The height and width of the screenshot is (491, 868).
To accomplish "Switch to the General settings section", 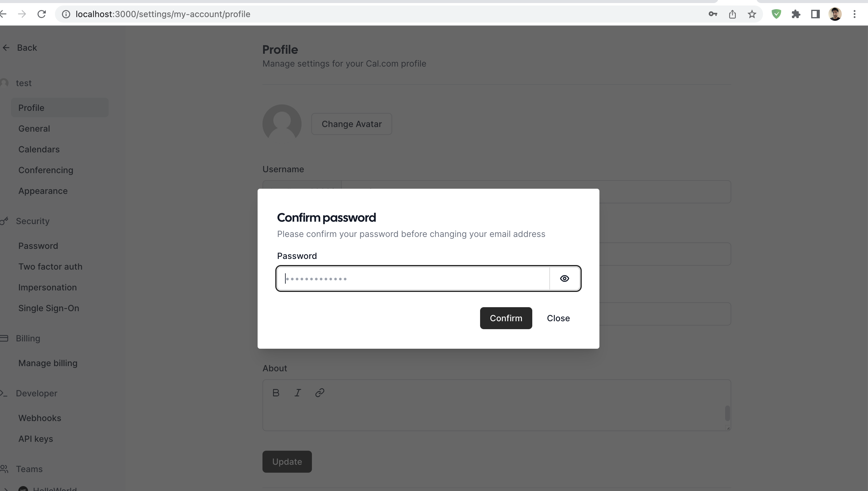I will point(34,129).
